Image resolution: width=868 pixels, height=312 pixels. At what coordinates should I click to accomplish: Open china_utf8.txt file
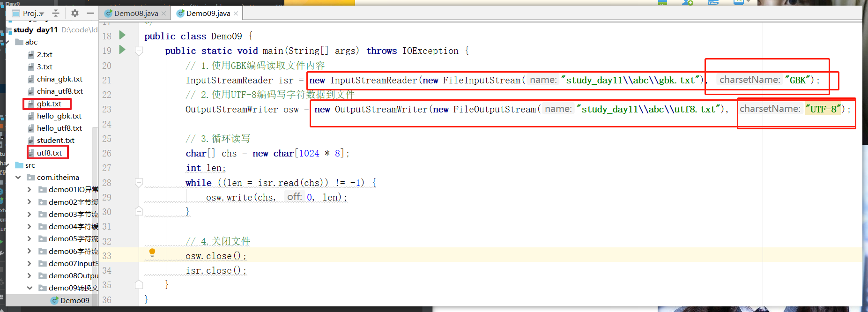coord(59,91)
